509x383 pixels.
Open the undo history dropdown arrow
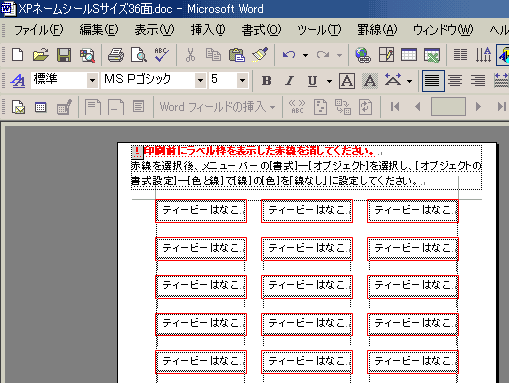click(305, 55)
